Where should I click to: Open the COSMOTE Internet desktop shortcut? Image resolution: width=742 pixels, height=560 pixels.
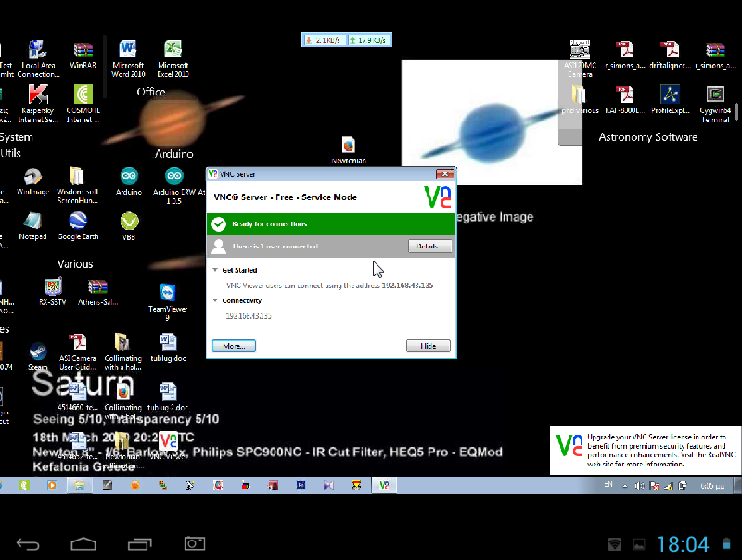pyautogui.click(x=83, y=104)
